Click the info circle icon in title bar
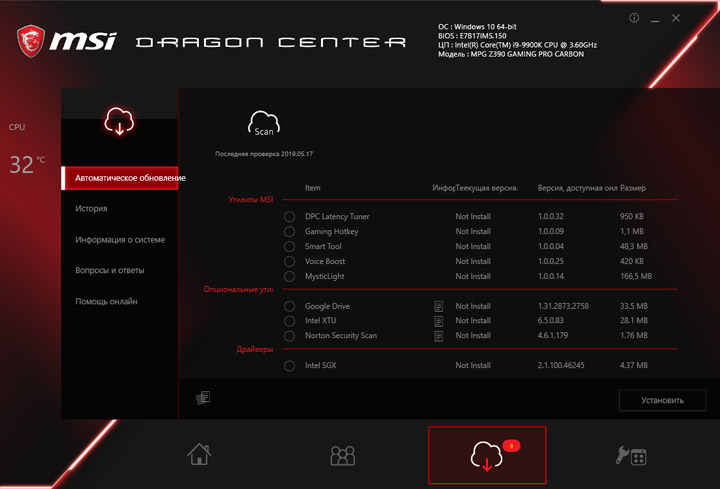This screenshot has height=489, width=720. (634, 18)
